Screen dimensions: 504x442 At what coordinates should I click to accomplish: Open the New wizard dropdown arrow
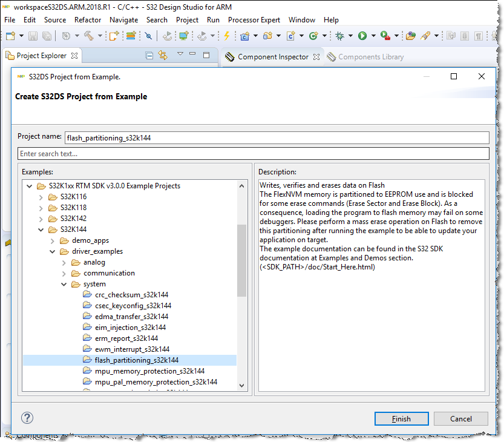[21, 36]
